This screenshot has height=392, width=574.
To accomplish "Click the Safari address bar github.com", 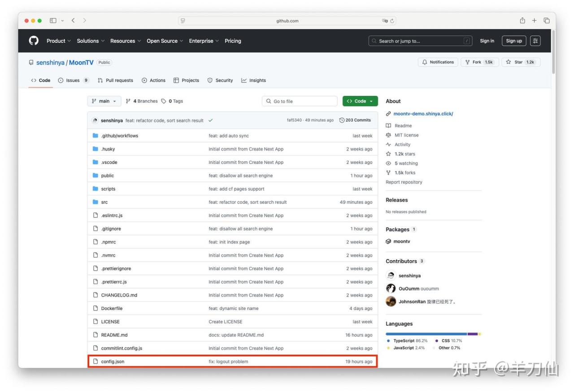I will 287,21.
